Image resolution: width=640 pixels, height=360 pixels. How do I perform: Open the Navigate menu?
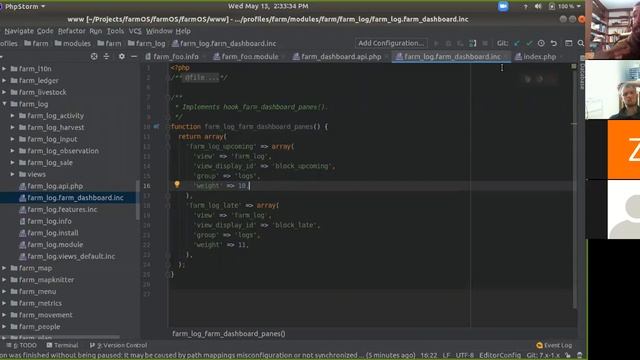pyautogui.click(x=19, y=31)
